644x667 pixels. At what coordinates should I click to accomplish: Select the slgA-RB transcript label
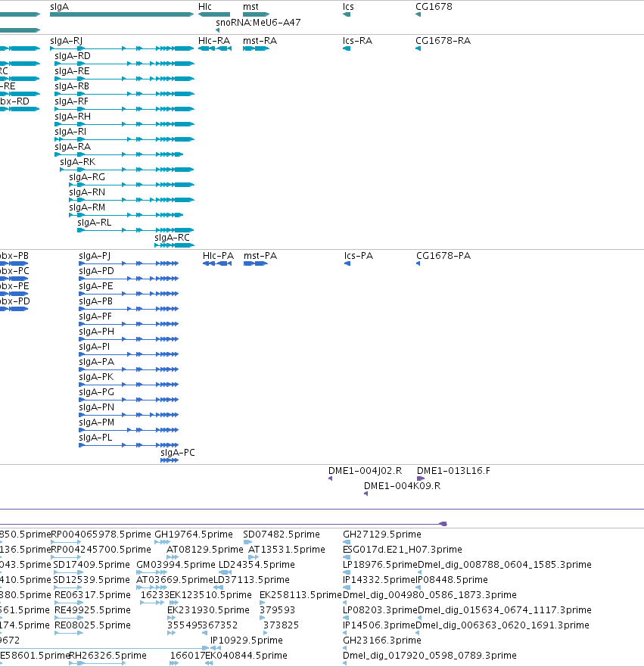(x=72, y=86)
